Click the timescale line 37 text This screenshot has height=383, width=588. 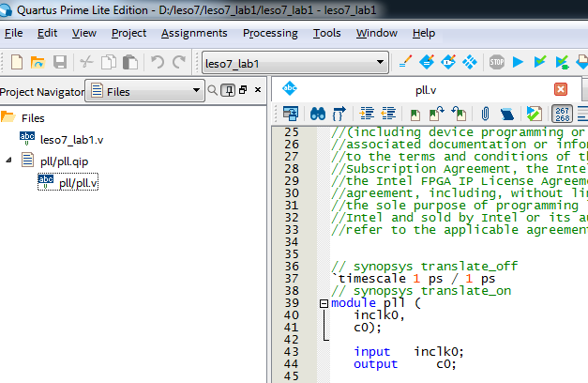414,279
